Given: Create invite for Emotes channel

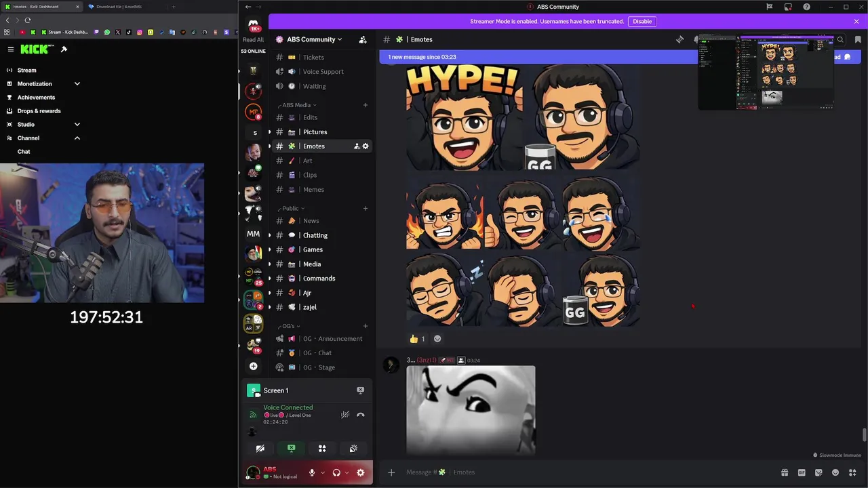Looking at the screenshot, I should [357, 146].
